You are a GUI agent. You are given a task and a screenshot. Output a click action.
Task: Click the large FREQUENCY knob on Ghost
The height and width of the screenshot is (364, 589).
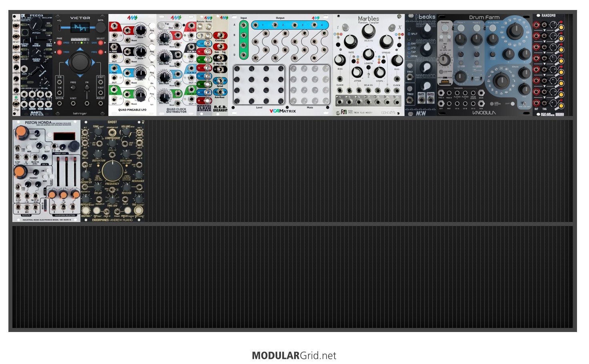[112, 171]
